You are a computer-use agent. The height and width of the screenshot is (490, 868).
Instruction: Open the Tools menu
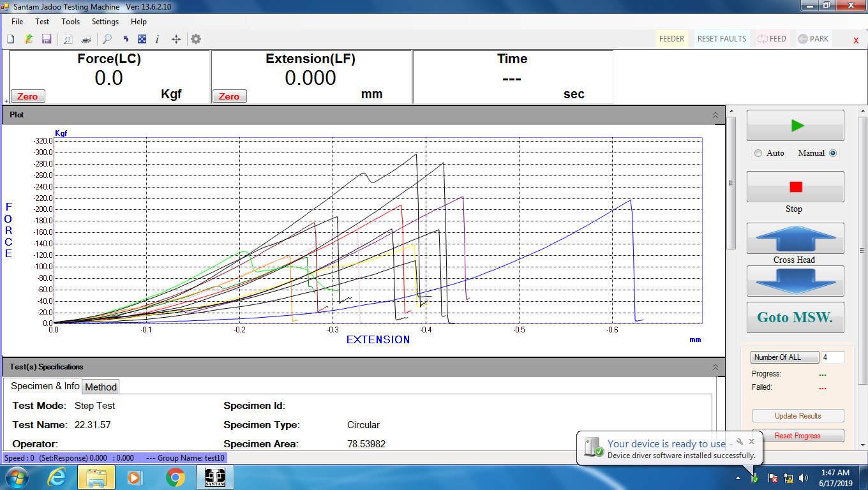(x=70, y=22)
